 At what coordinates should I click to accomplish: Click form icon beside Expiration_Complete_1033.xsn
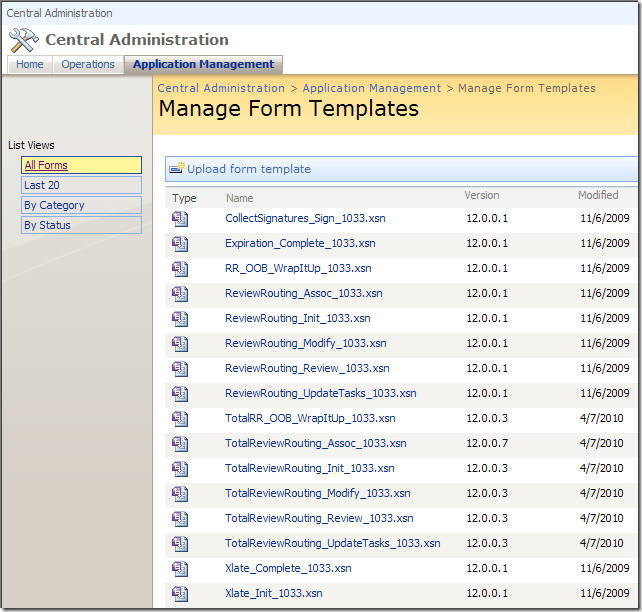[x=180, y=243]
